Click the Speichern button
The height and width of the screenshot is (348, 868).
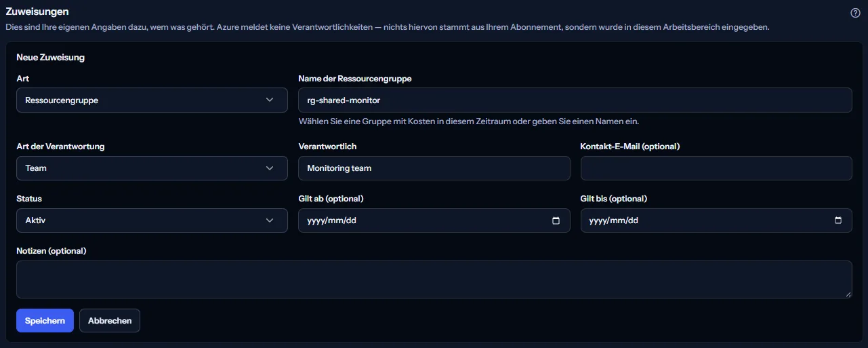(x=45, y=321)
